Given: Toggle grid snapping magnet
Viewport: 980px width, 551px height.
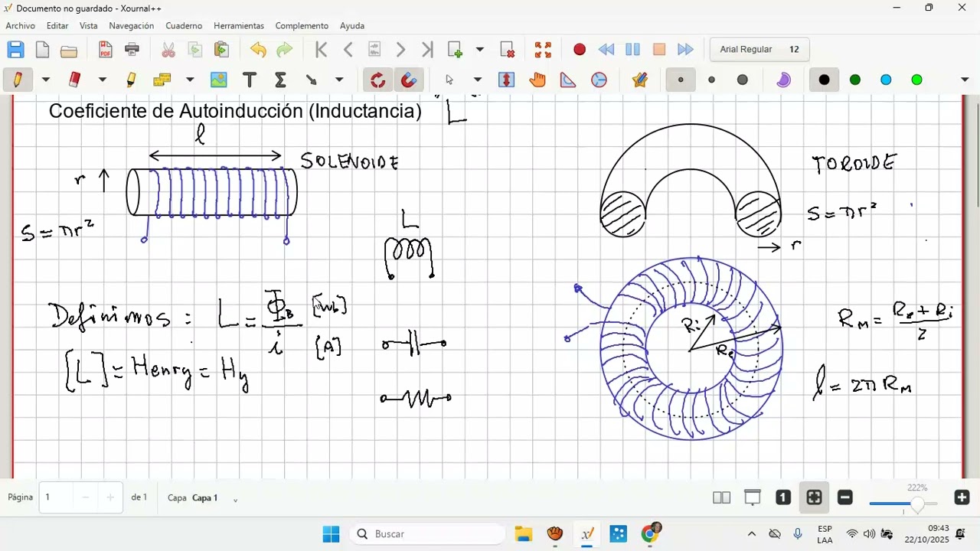Looking at the screenshot, I should [408, 80].
